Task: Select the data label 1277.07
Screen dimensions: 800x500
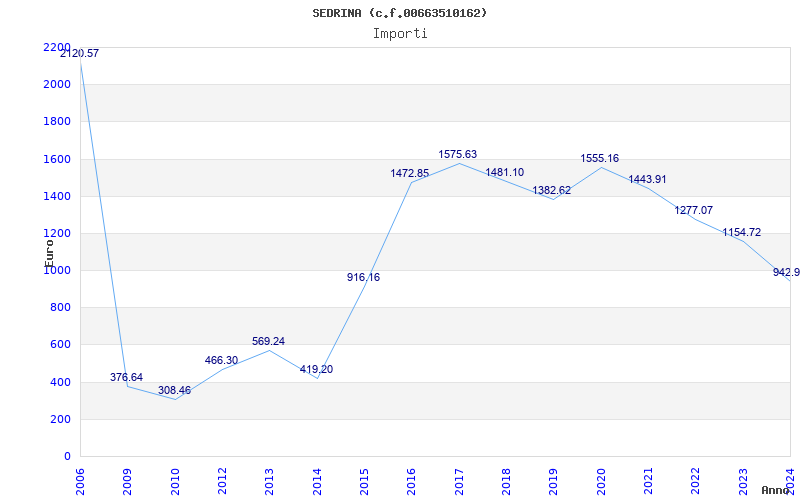Action: click(x=694, y=210)
